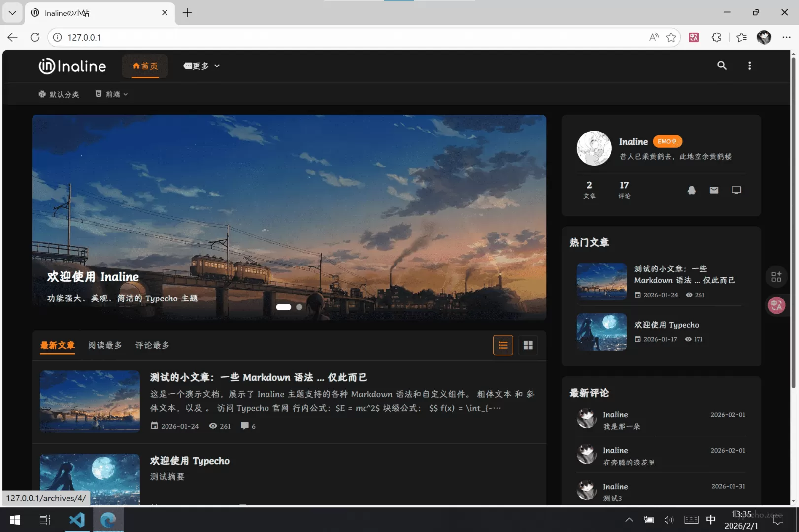The height and width of the screenshot is (532, 799).
Task: View site information icon in address bar
Action: click(58, 37)
